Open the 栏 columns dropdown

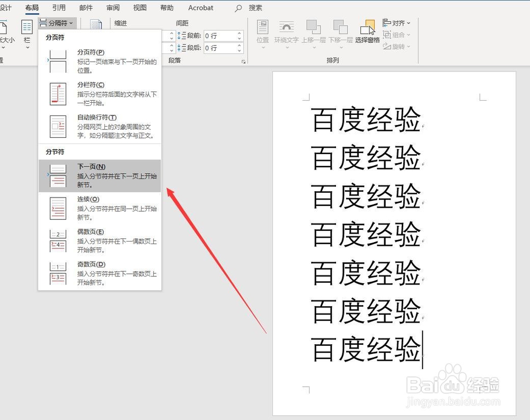tap(27, 34)
